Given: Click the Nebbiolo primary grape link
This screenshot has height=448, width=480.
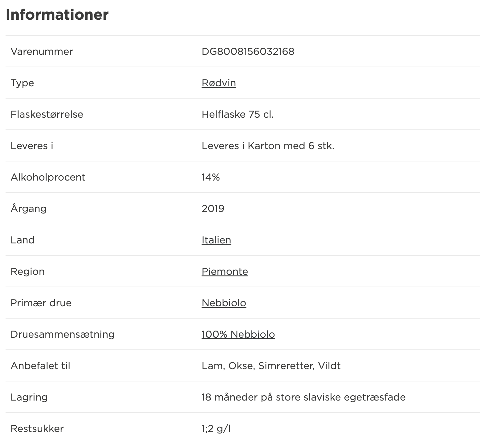Looking at the screenshot, I should tap(224, 303).
